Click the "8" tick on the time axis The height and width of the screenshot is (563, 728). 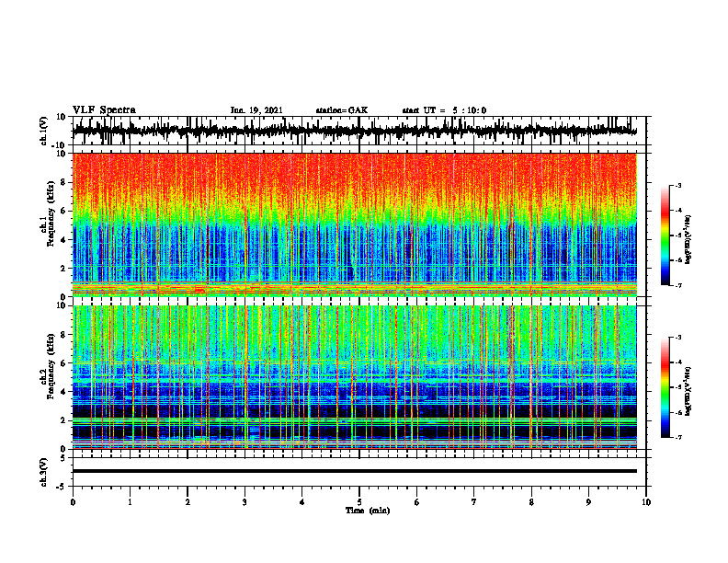[531, 502]
